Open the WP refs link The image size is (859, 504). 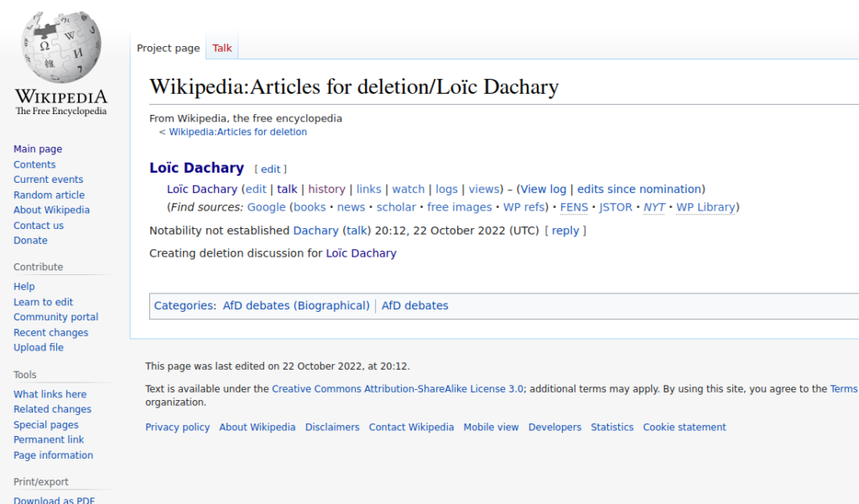click(x=523, y=207)
